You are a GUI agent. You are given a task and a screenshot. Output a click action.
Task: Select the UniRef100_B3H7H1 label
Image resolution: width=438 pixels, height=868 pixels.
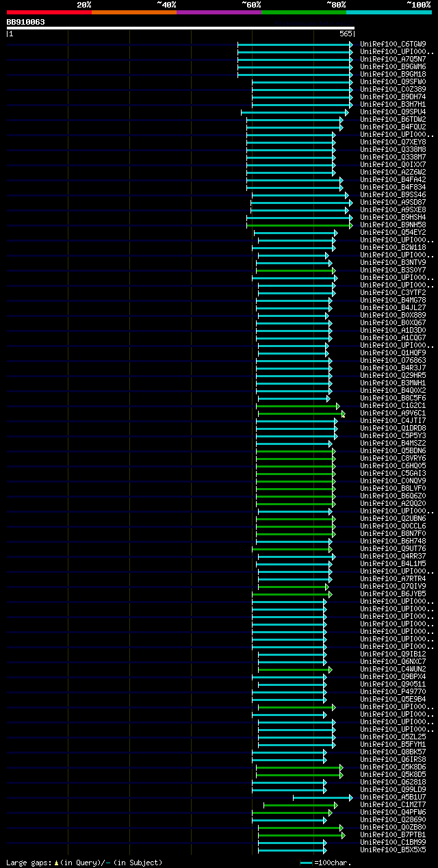393,104
